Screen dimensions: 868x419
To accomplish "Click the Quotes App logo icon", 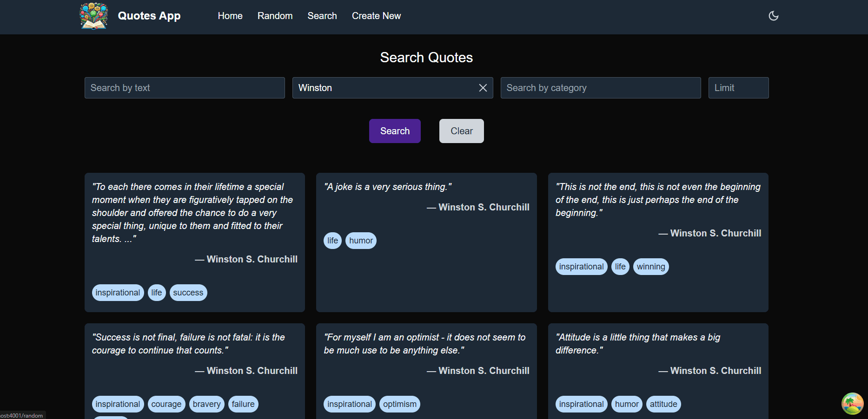I will (x=94, y=16).
